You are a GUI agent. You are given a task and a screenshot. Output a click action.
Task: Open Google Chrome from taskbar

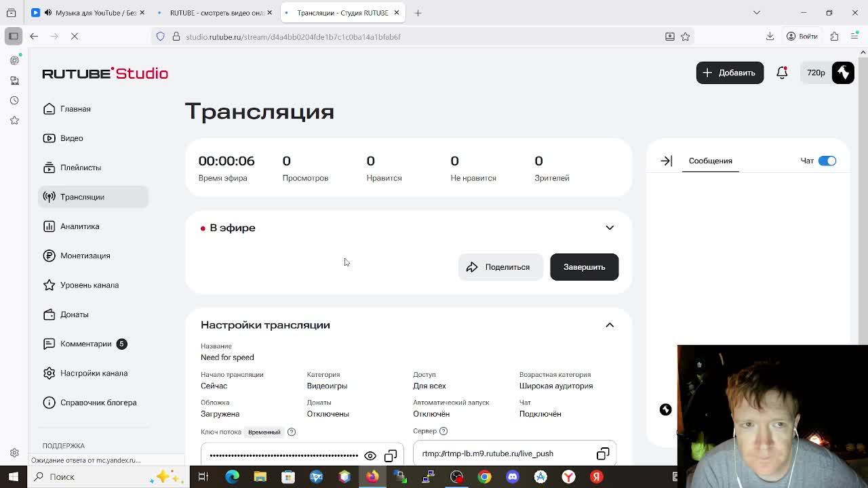(x=484, y=476)
